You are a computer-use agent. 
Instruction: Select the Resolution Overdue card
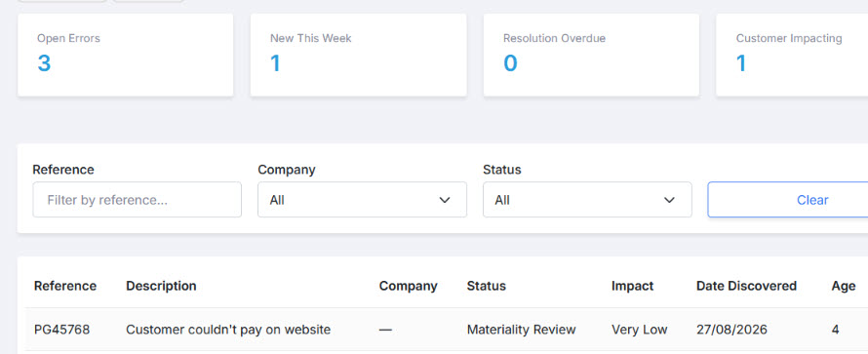coord(591,56)
